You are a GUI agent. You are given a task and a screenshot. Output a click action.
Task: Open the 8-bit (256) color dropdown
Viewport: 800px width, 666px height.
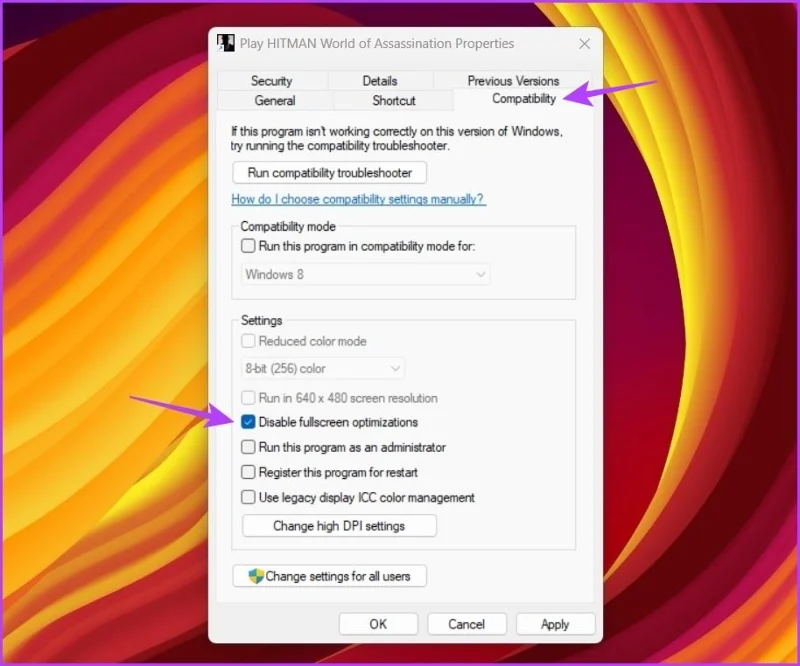point(322,368)
